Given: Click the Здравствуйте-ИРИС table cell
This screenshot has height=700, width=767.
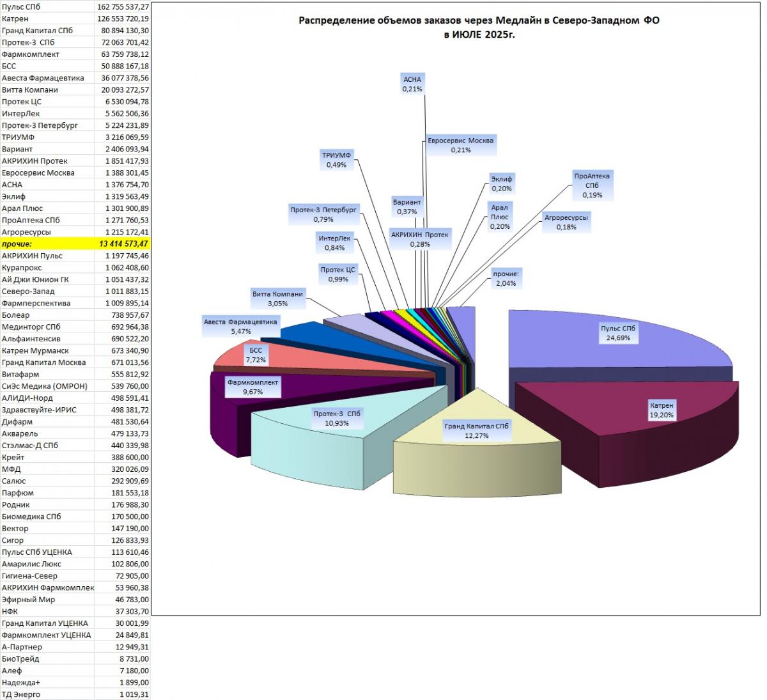Looking at the screenshot, I should pos(47,410).
